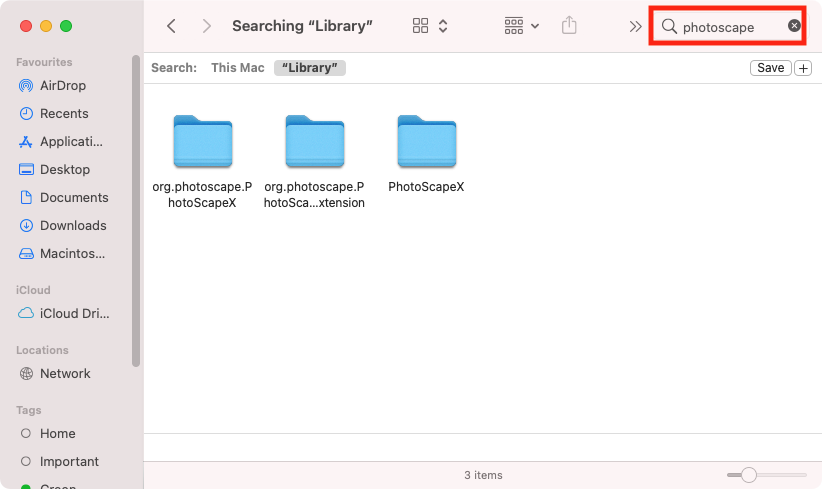Viewport: 822px width, 489px height.
Task: Click the Searching "Library" window title
Action: click(x=302, y=26)
